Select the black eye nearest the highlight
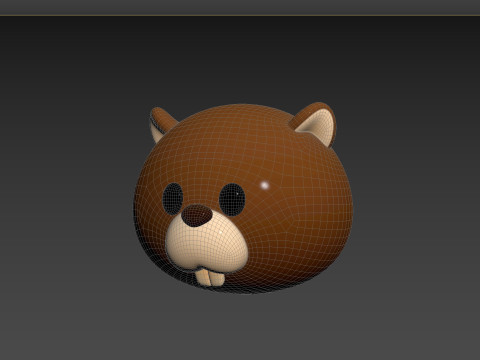Viewport: 480px width, 360px height. 232,199
